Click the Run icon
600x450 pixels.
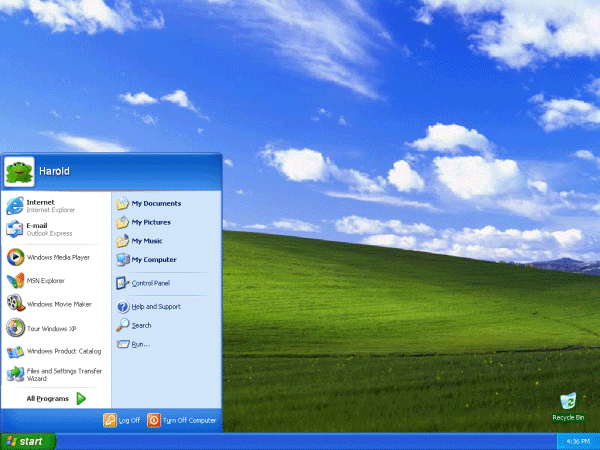pyautogui.click(x=123, y=344)
